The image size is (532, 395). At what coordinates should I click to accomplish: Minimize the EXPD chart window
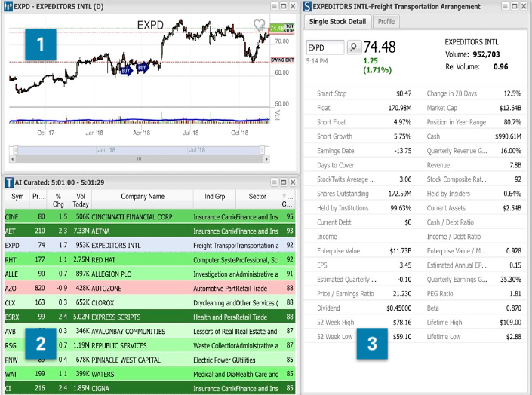(x=275, y=6)
